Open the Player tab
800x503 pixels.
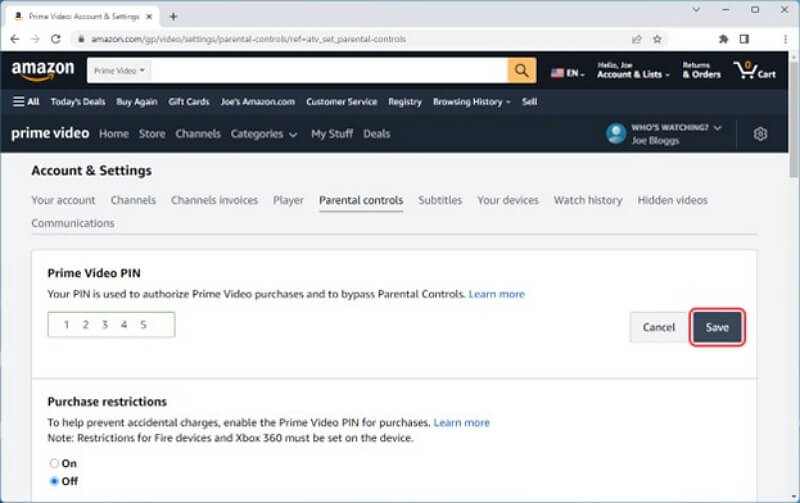pos(288,200)
